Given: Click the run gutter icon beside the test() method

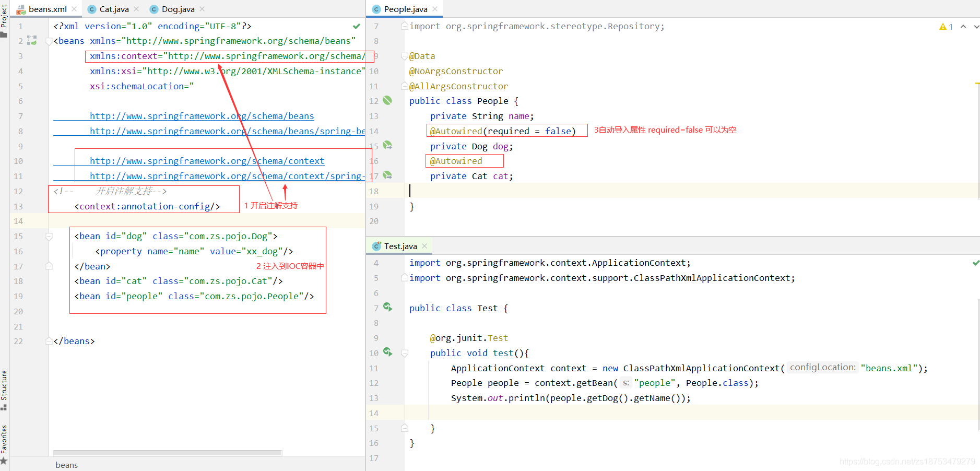Looking at the screenshot, I should (387, 352).
